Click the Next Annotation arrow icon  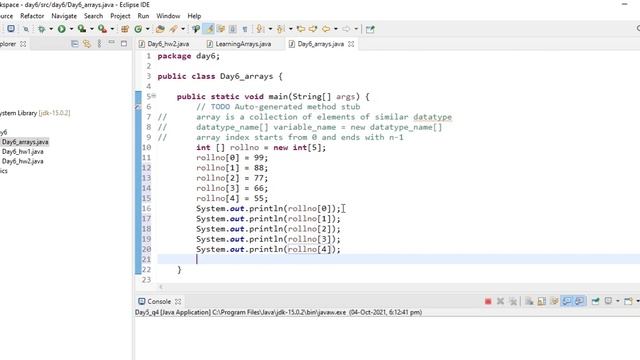click(x=260, y=29)
